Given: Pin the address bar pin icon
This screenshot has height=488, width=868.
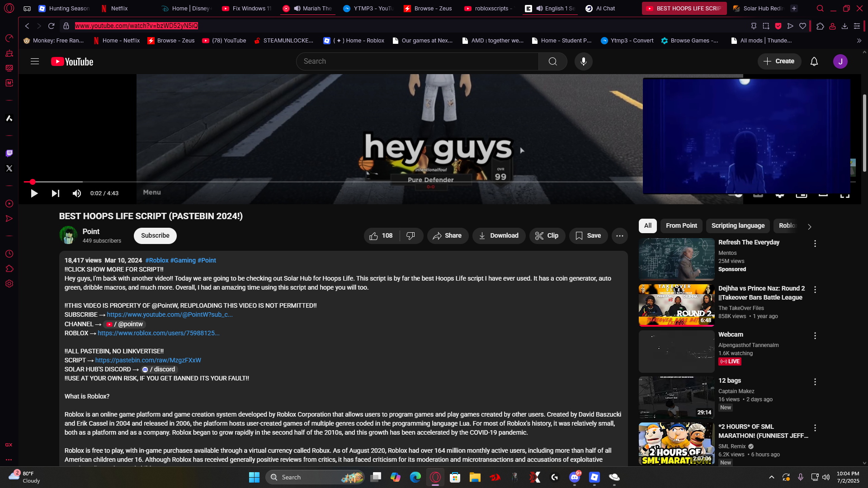Looking at the screenshot, I should click(x=754, y=26).
